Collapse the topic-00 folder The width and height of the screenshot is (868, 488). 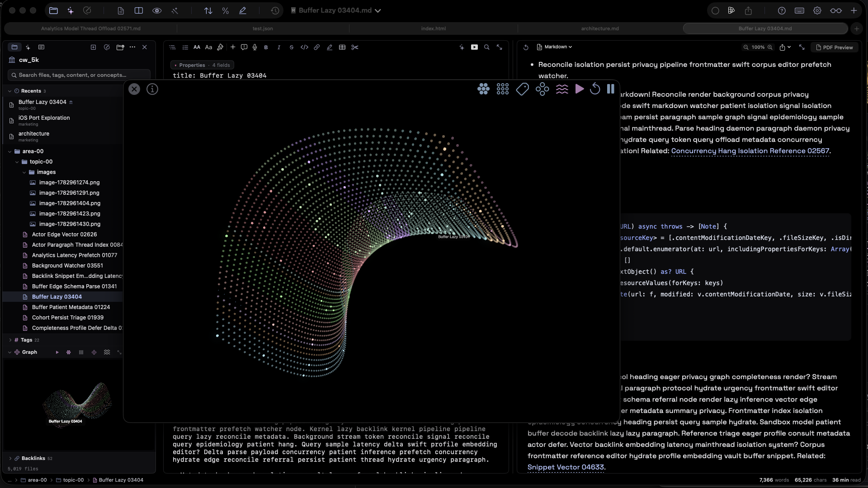(17, 162)
